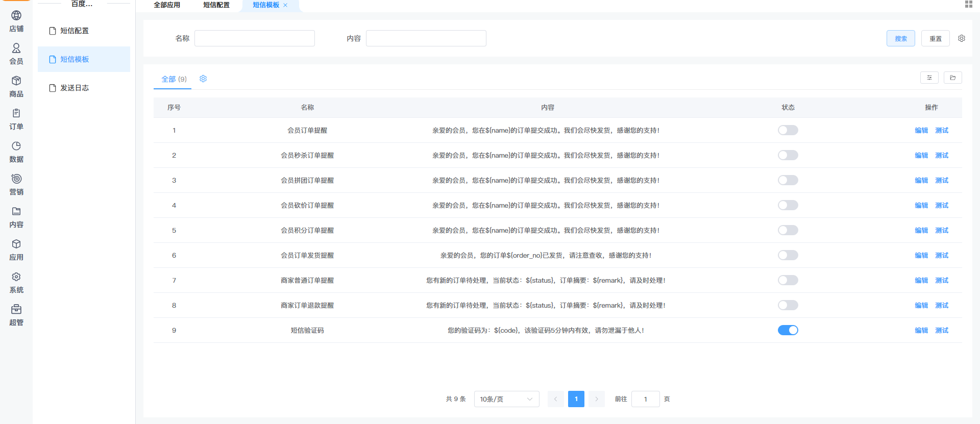980x424 pixels.
Task: Open the 会员 section icon
Action: tap(16, 48)
